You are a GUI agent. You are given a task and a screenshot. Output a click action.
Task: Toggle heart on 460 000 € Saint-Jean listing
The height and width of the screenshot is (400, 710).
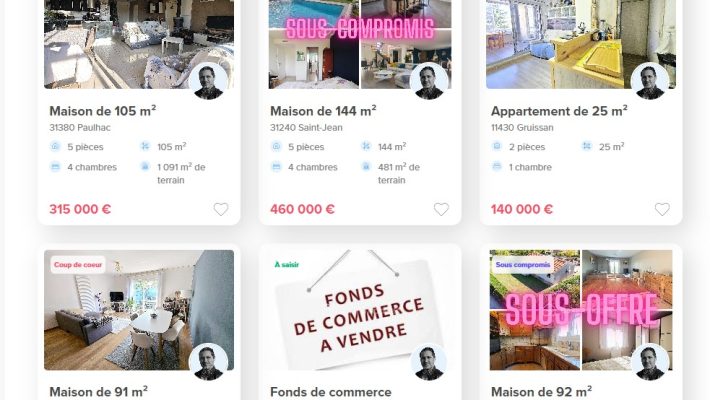coord(441,209)
